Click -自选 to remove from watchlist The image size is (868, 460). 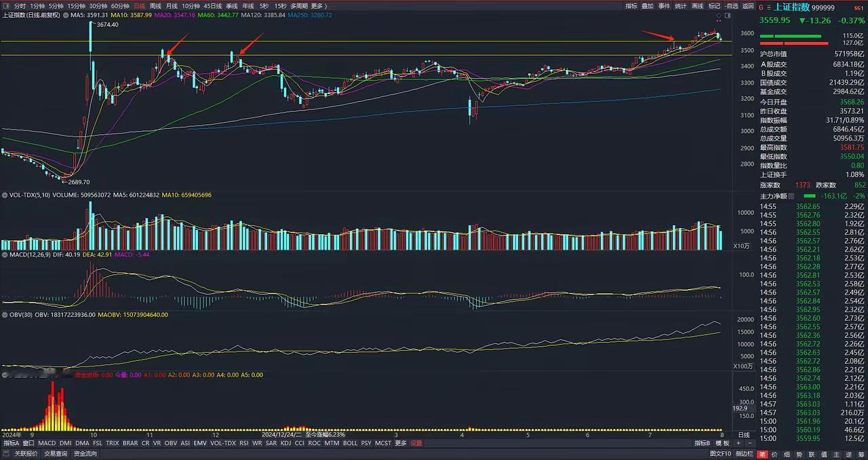[x=731, y=6]
